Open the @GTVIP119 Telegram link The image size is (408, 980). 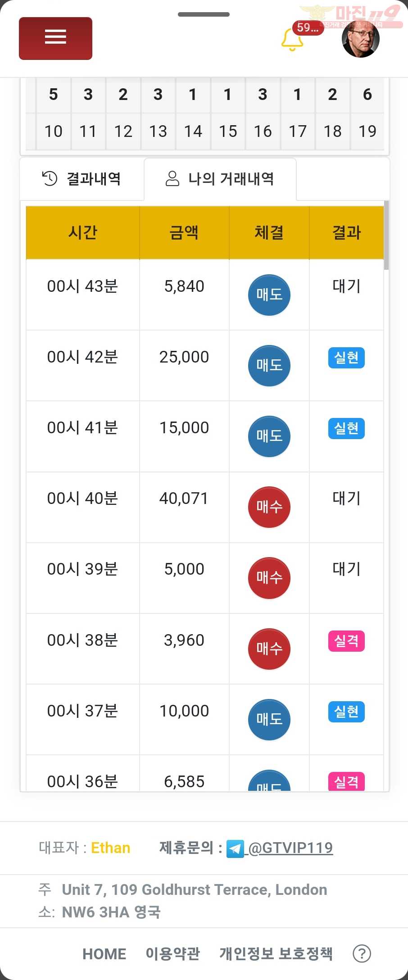[290, 848]
